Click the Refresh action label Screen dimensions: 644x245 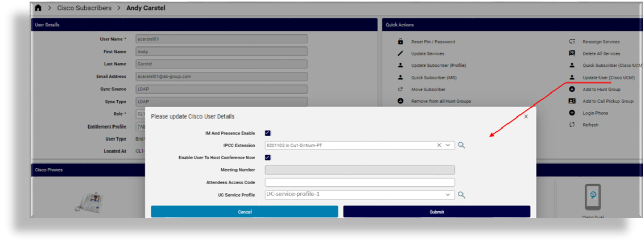[591, 125]
